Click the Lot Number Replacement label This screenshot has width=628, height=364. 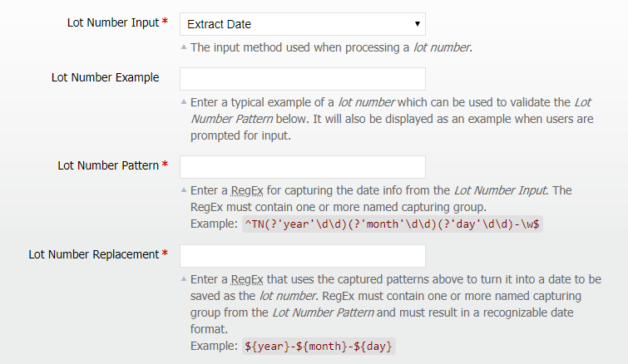(x=94, y=254)
